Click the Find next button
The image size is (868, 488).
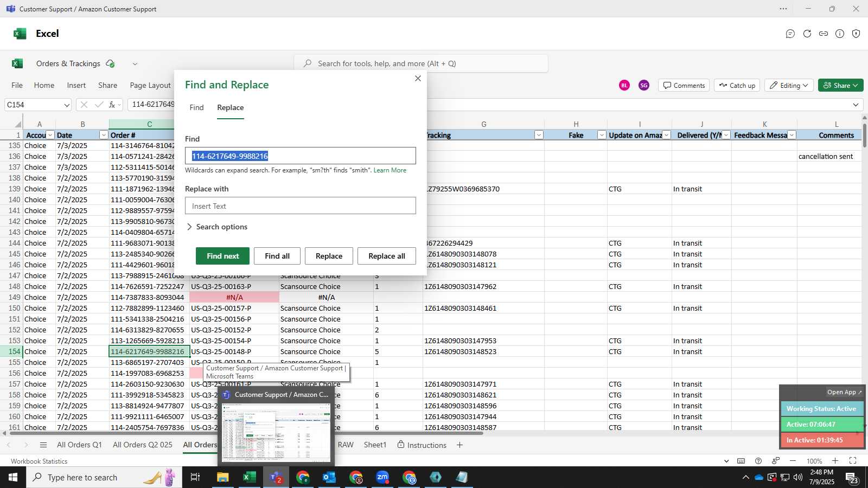pos(222,256)
